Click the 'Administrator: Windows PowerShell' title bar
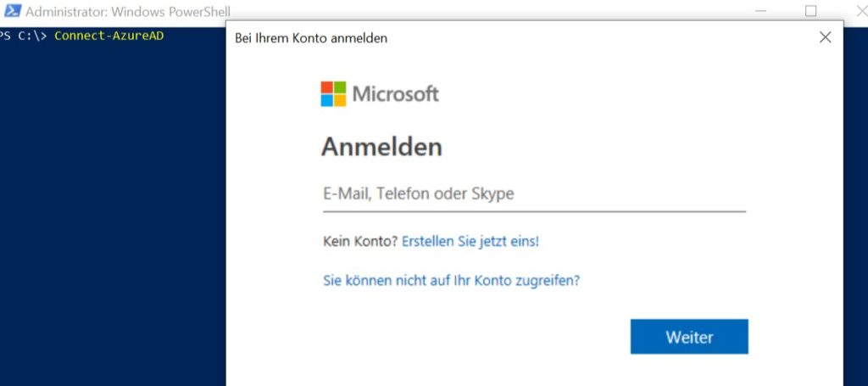Screen dimensions: 868x386 click(128, 11)
